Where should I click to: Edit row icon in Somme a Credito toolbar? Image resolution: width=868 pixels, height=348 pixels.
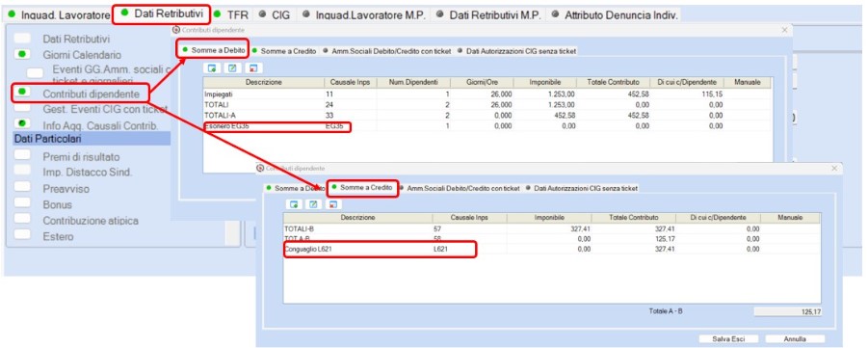[313, 204]
